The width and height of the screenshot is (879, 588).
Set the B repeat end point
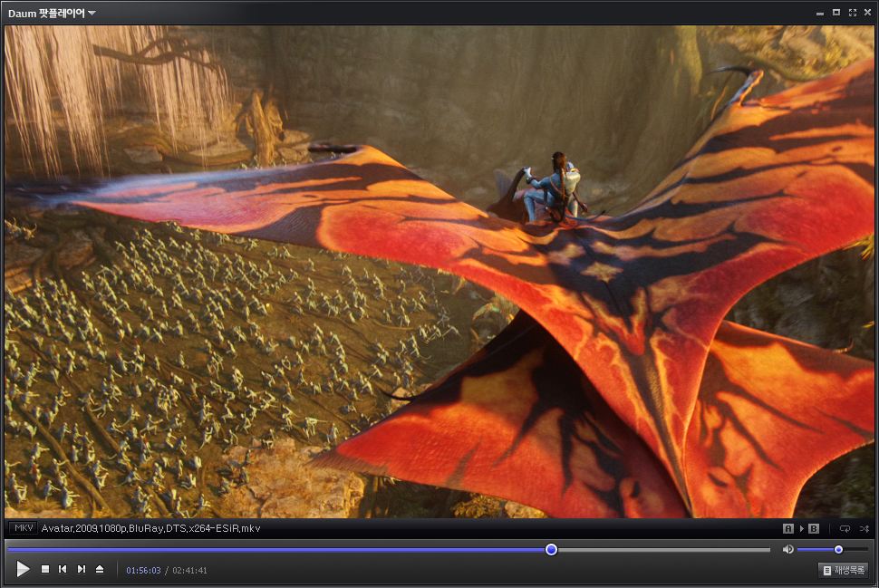(x=814, y=528)
